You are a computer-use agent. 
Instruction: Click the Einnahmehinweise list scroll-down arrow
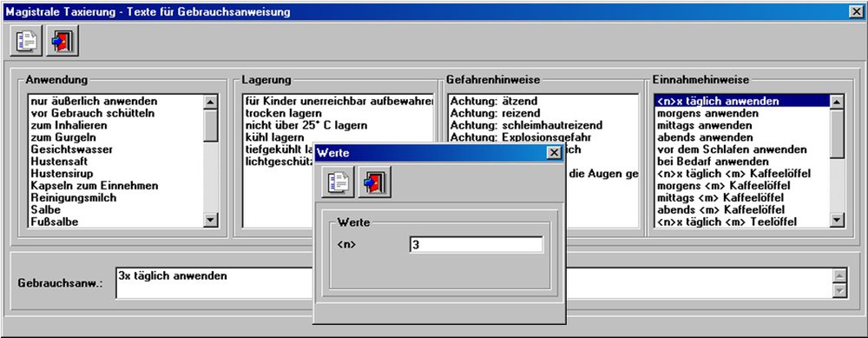(x=837, y=221)
